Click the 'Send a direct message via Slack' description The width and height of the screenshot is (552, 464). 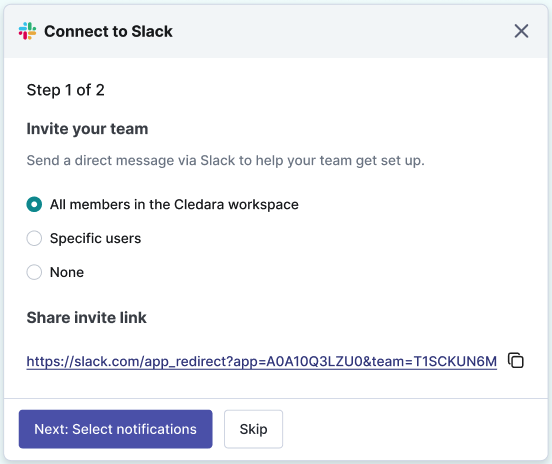pyautogui.click(x=226, y=161)
